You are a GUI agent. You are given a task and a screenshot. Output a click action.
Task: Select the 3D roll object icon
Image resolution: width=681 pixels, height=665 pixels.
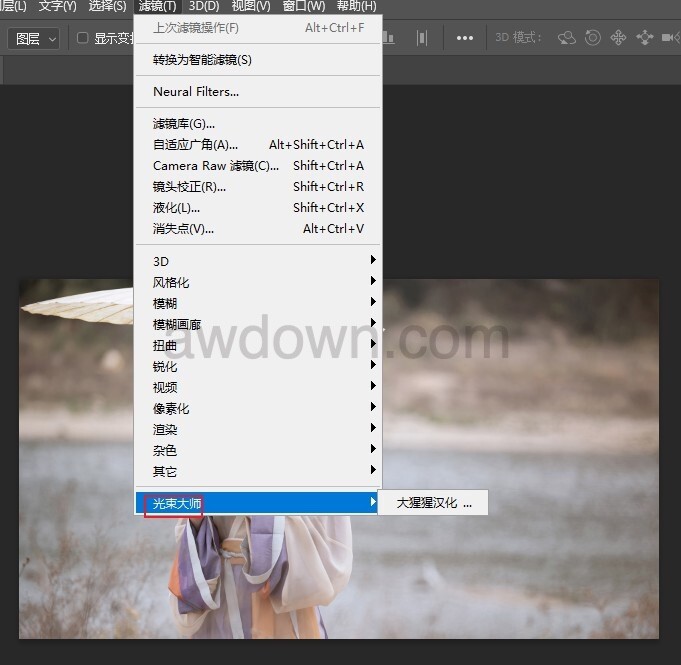pyautogui.click(x=593, y=38)
